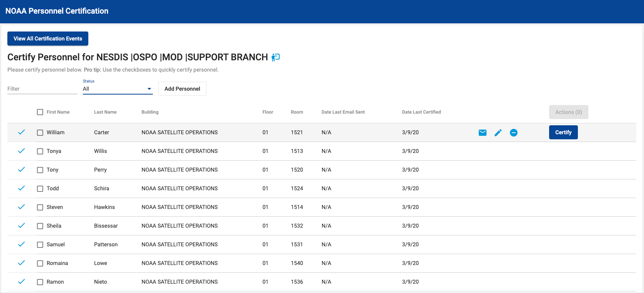The height and width of the screenshot is (293, 644).
Task: Click the Add Personnel button
Action: (x=182, y=89)
